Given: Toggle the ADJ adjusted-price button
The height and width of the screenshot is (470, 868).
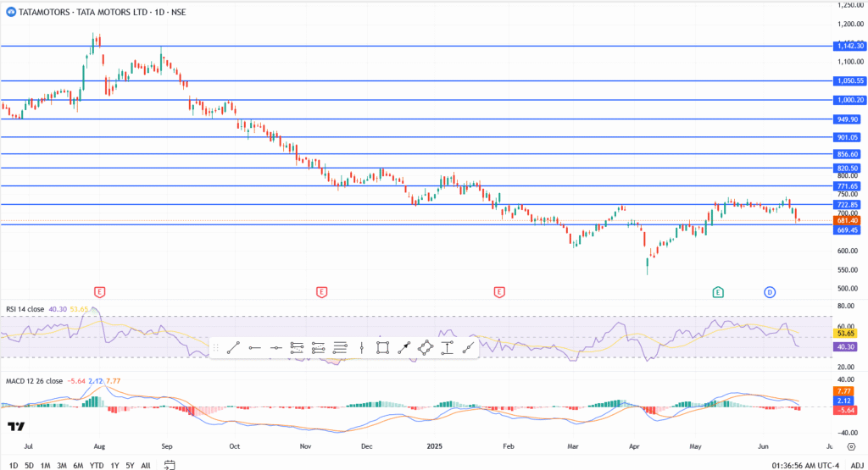Looking at the screenshot, I should pyautogui.click(x=857, y=466).
